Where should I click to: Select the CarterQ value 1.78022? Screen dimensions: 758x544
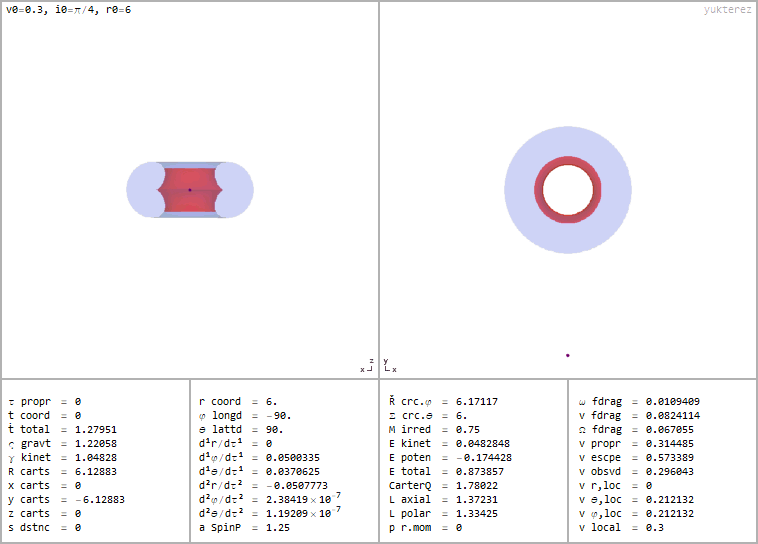click(x=477, y=485)
